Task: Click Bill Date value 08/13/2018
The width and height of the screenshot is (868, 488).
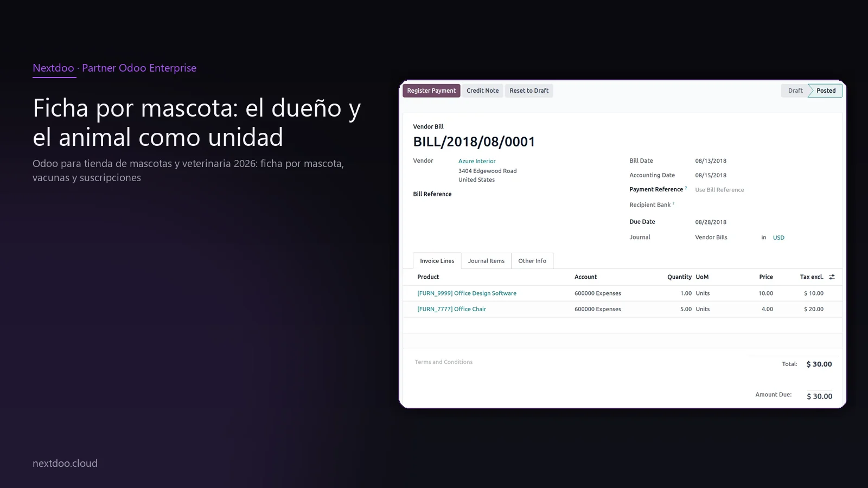Action: pyautogui.click(x=711, y=161)
